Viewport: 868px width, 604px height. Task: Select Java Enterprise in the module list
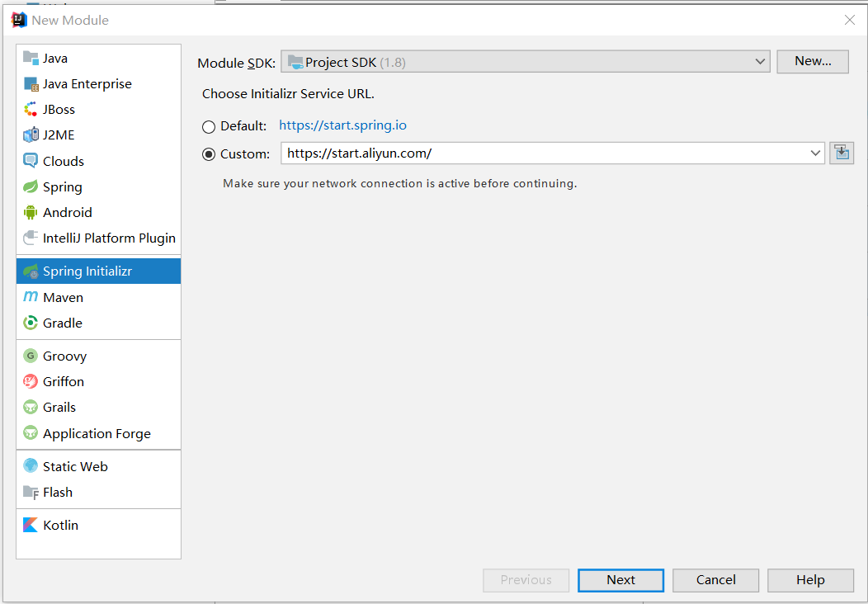coord(87,83)
